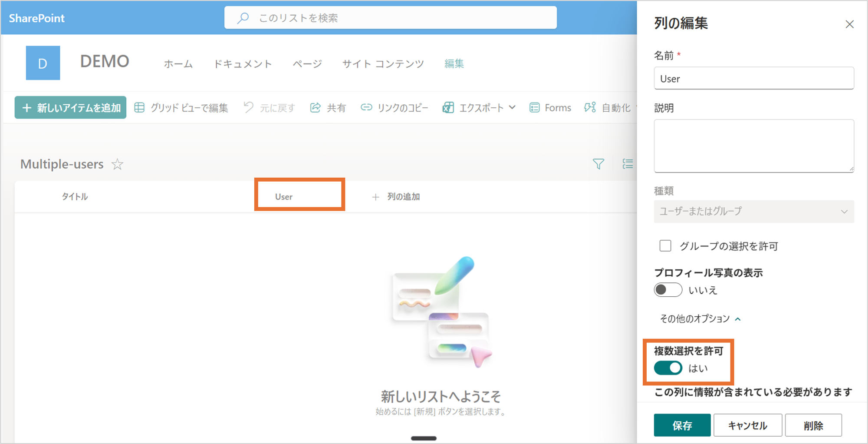Image resolution: width=868 pixels, height=444 pixels.
Task: Open the サイト コンテンツ navigation item
Action: 383,64
